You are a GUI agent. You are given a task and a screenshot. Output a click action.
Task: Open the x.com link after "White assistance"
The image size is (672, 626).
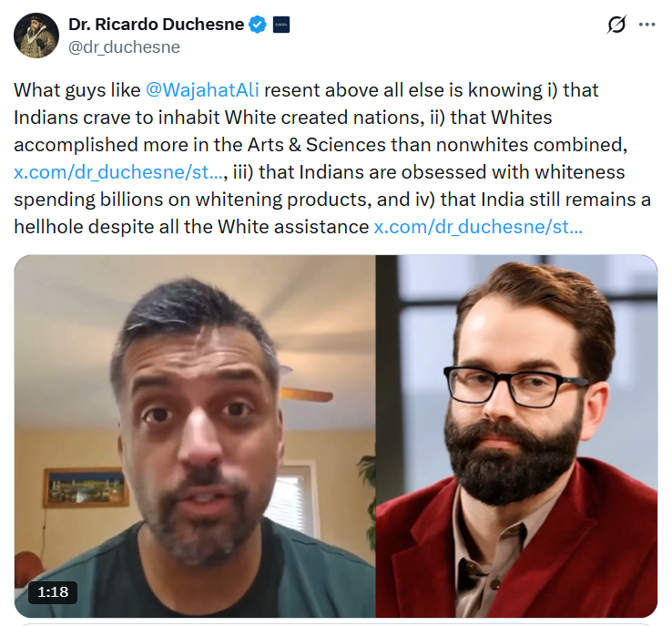click(478, 227)
